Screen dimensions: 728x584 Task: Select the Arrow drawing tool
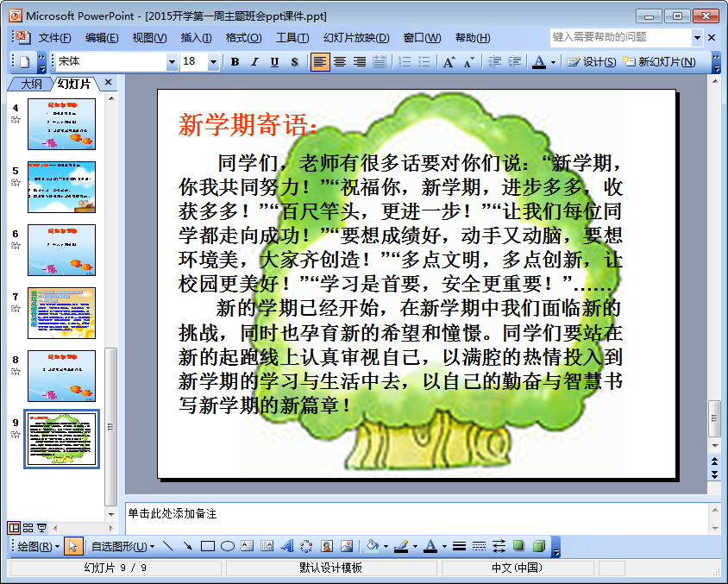pos(187,546)
